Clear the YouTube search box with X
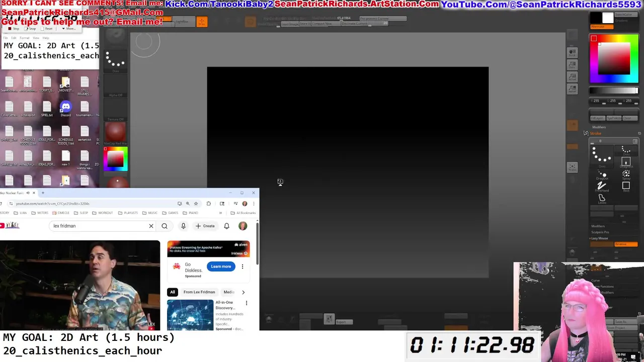644x362 pixels. [x=151, y=226]
